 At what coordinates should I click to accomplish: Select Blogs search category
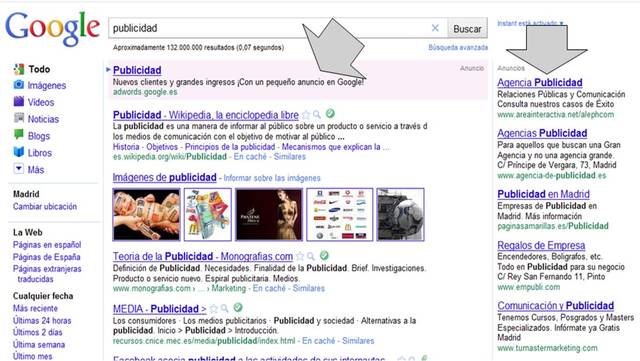click(39, 136)
